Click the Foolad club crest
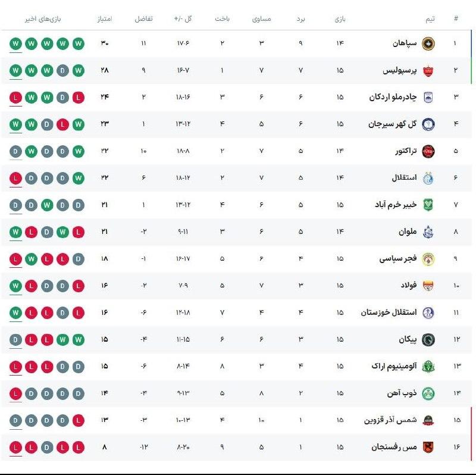Screen dimensions: 476x475 pos(428,286)
